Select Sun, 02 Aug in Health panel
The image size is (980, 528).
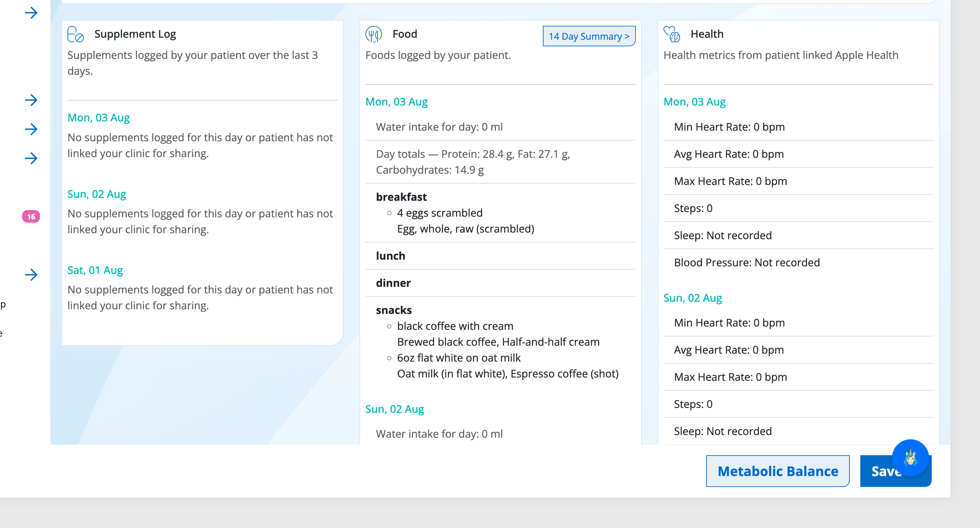pyautogui.click(x=692, y=298)
